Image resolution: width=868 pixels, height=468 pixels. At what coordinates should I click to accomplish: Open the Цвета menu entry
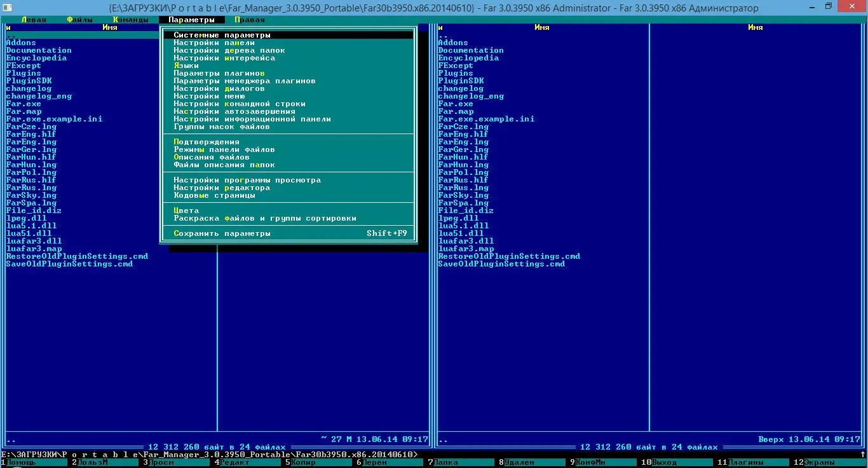288,210
